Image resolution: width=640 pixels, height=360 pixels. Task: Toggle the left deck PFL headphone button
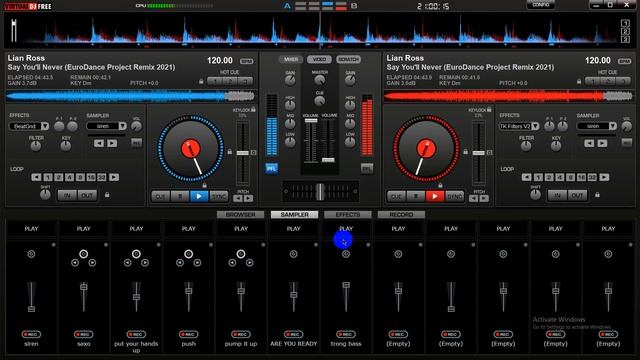click(x=271, y=168)
